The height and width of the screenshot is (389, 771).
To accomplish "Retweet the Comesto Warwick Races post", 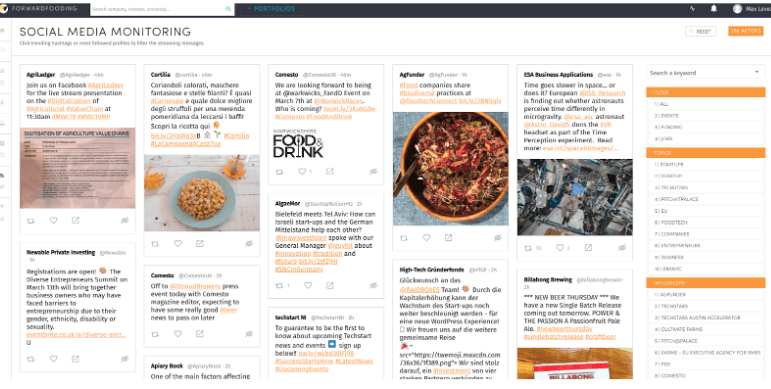I will pyautogui.click(x=280, y=172).
